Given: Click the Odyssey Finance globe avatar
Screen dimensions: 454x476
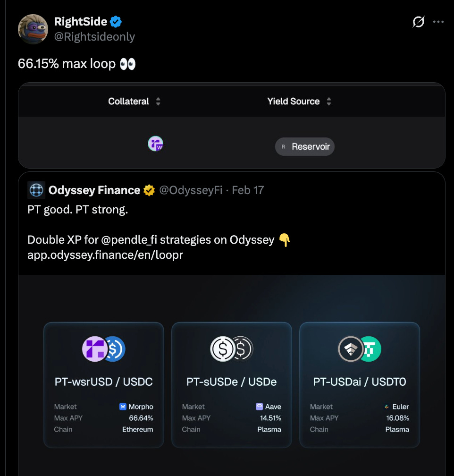Looking at the screenshot, I should (x=36, y=190).
